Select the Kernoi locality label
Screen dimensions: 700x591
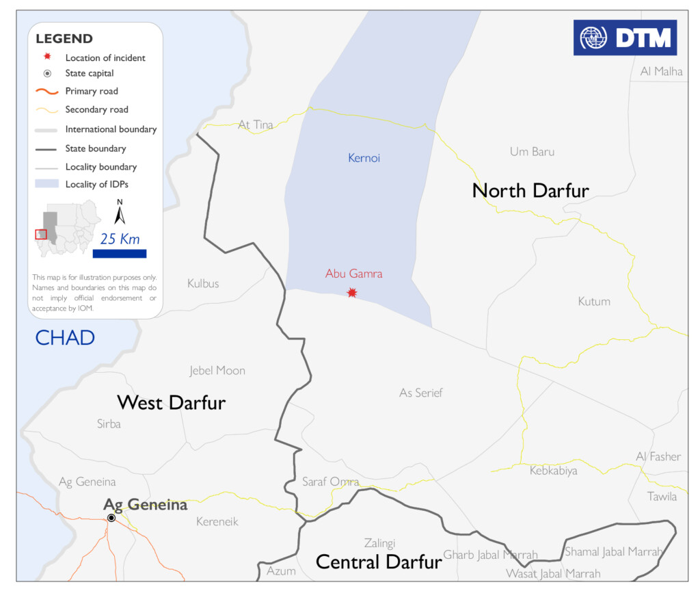[364, 158]
